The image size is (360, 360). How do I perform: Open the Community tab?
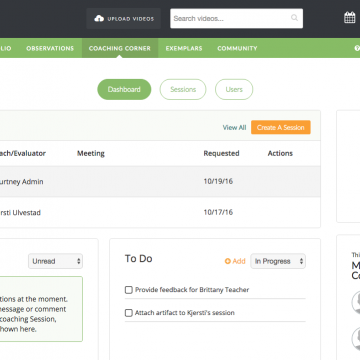(237, 48)
